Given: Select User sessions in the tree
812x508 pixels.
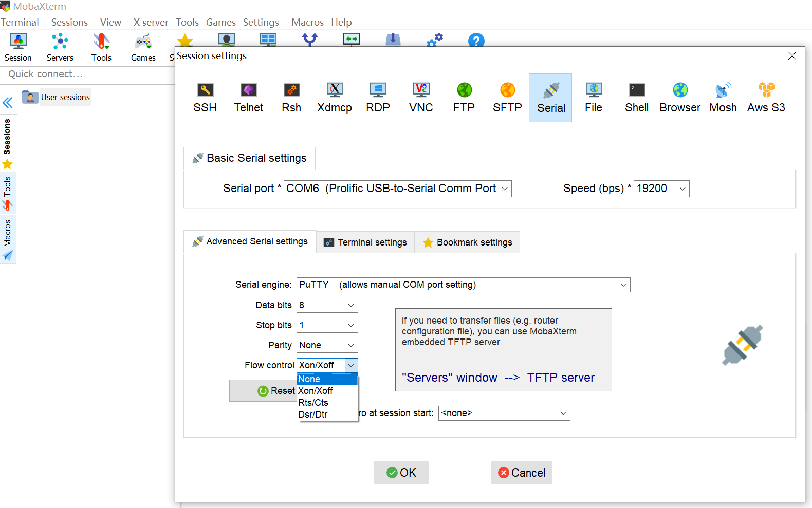Looking at the screenshot, I should pyautogui.click(x=56, y=97).
